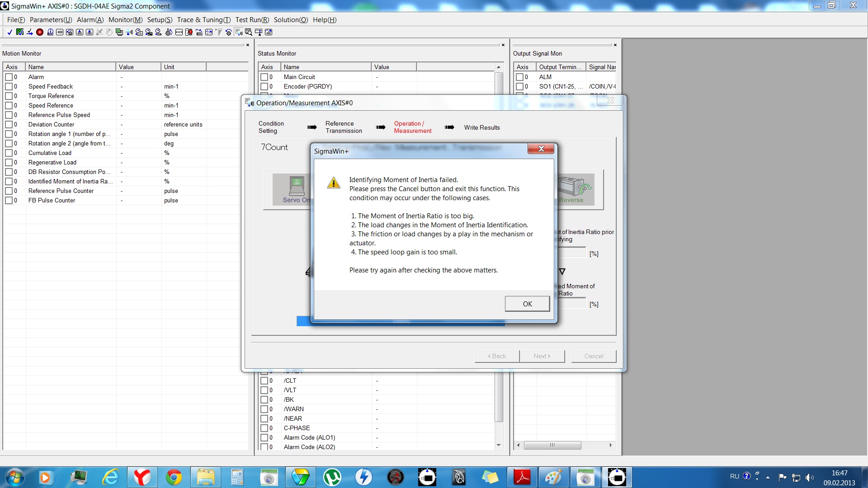Click the magnifier search toolbar icon
This screenshot has width=868, height=488.
pyautogui.click(x=249, y=32)
